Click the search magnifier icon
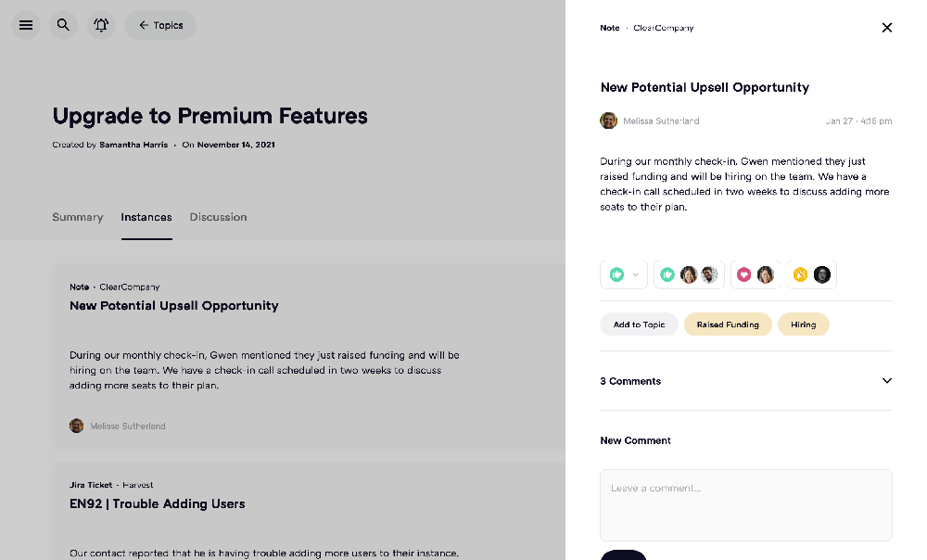This screenshot has width=927, height=560. pos(63,25)
